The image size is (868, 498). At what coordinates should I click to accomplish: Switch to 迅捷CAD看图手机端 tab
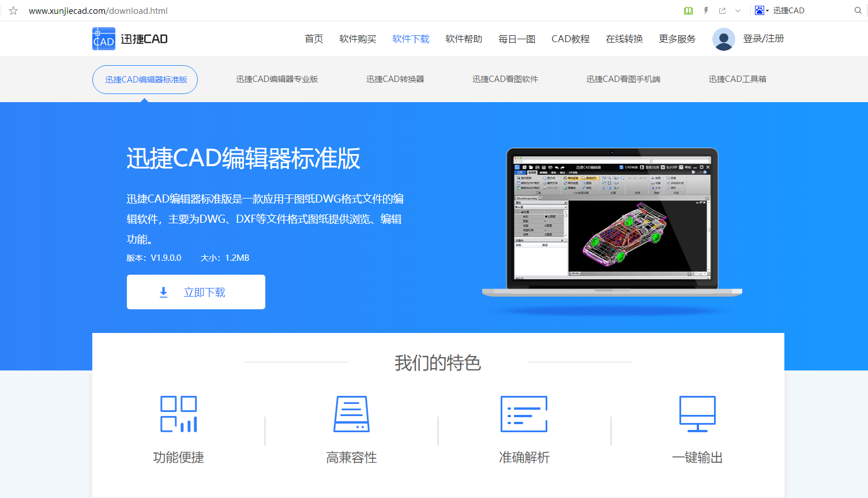click(x=623, y=79)
